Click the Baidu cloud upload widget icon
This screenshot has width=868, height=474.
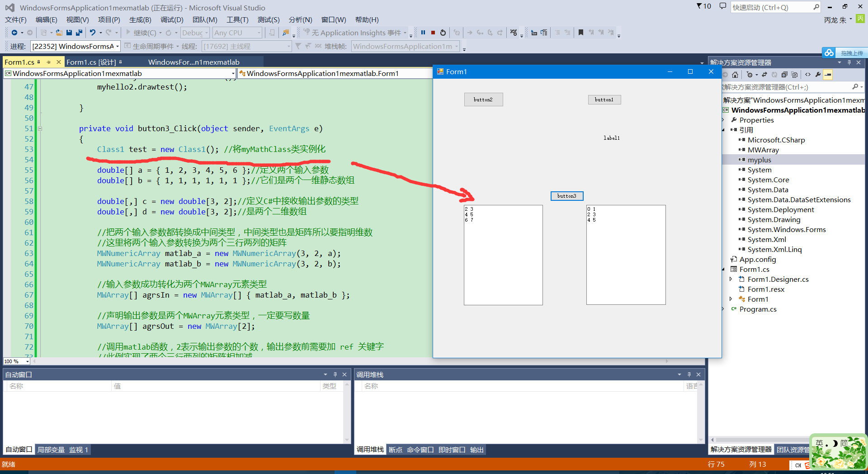pyautogui.click(x=829, y=53)
